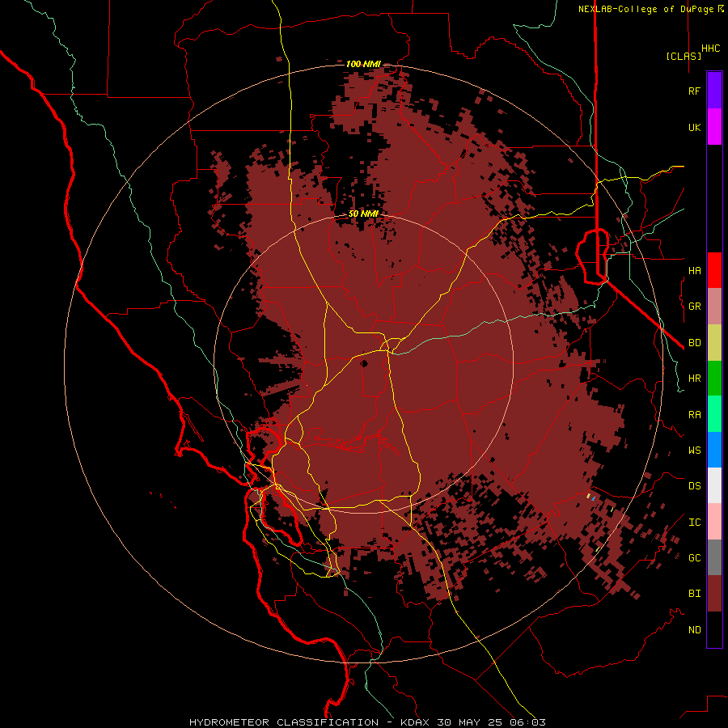Click the RF legend label

[x=694, y=91]
